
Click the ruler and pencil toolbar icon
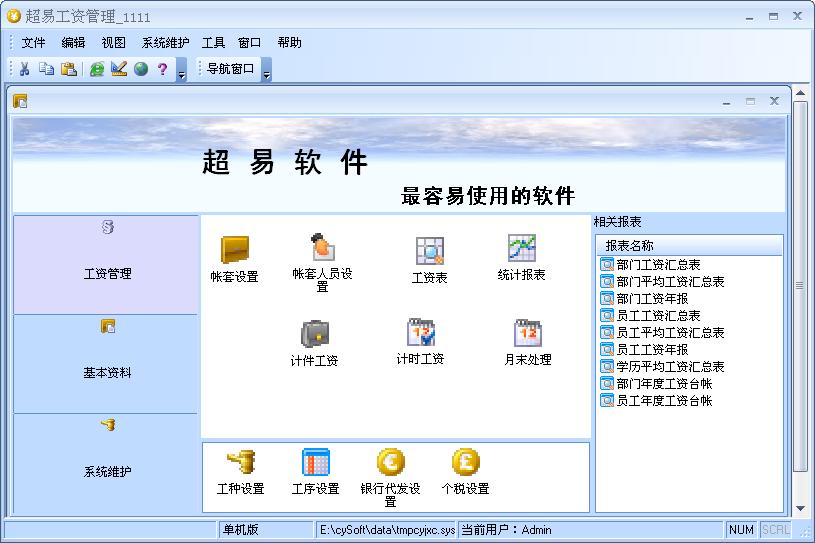coord(119,69)
